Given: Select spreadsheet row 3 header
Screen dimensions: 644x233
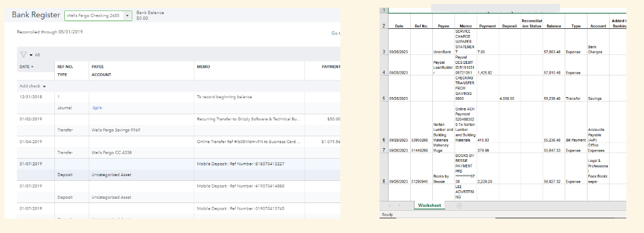Looking at the screenshot, I should (384, 52).
